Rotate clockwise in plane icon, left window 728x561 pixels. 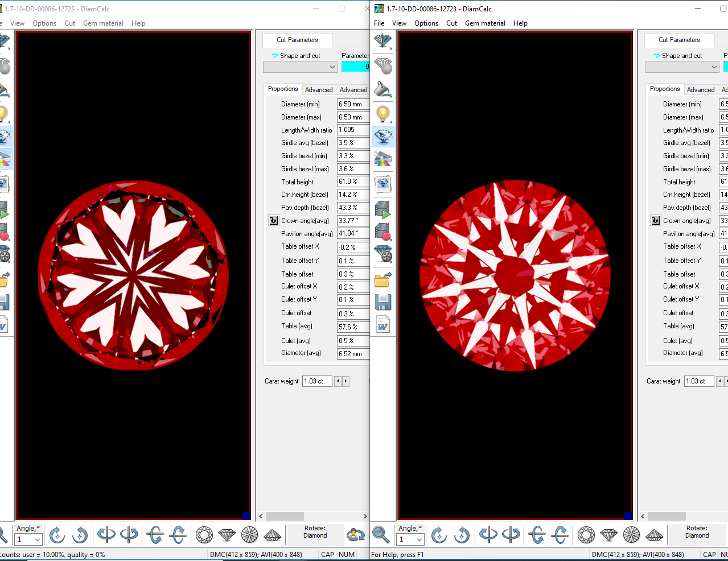click(57, 535)
